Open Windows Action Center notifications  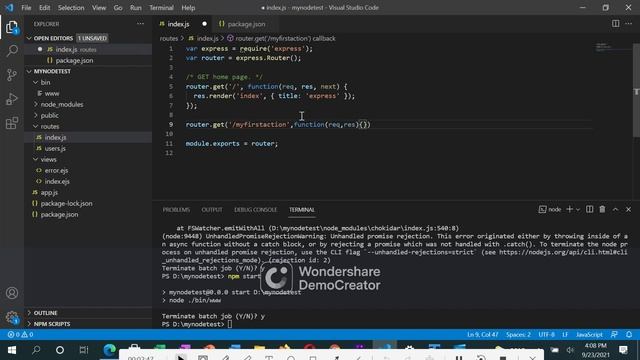pos(623,350)
